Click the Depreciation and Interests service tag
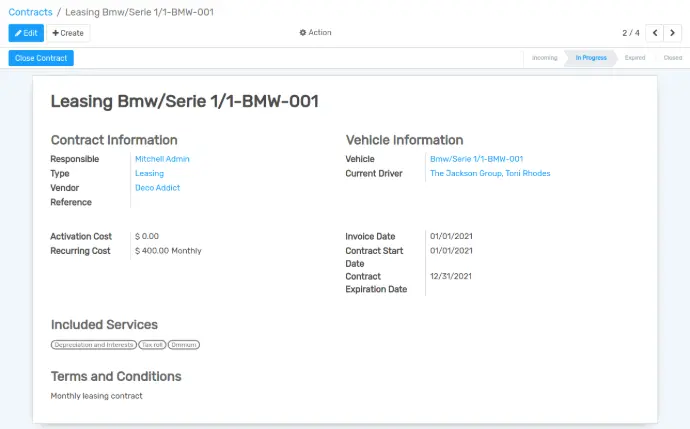 94,345
